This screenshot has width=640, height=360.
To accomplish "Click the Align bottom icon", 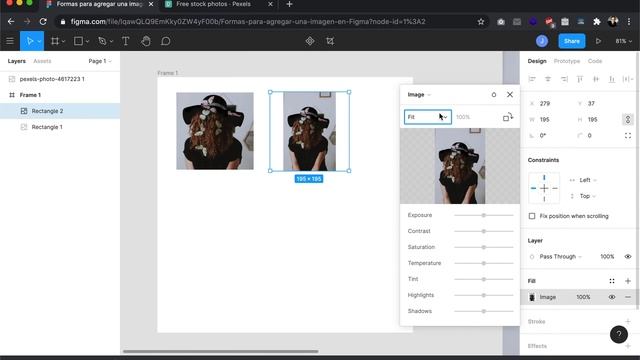I will (612, 79).
